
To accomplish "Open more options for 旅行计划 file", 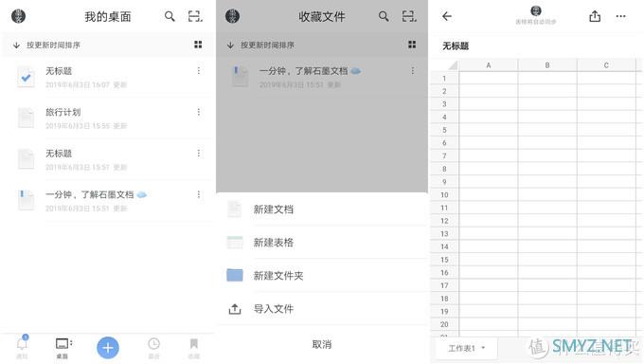I will click(x=199, y=112).
